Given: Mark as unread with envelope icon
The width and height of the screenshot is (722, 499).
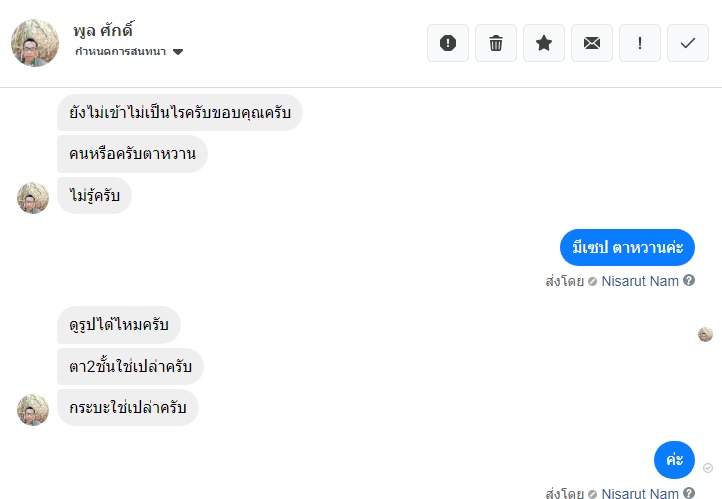Looking at the screenshot, I should pos(592,43).
